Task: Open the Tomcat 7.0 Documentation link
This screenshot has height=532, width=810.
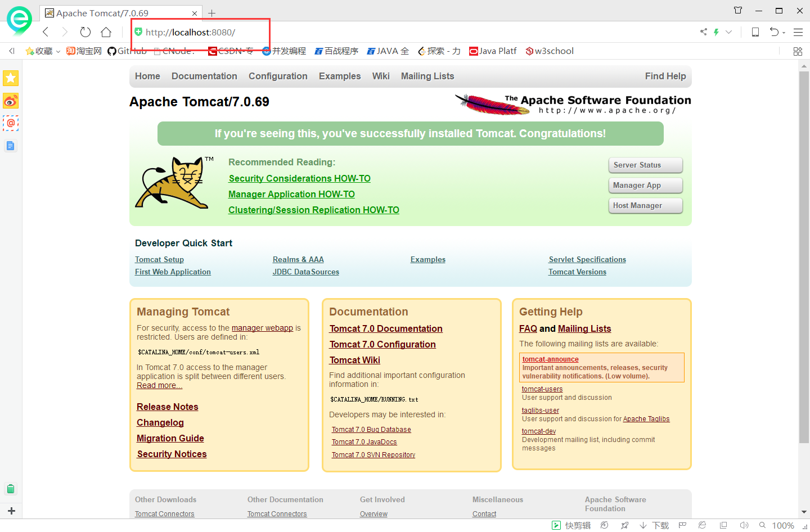Action: 386,329
